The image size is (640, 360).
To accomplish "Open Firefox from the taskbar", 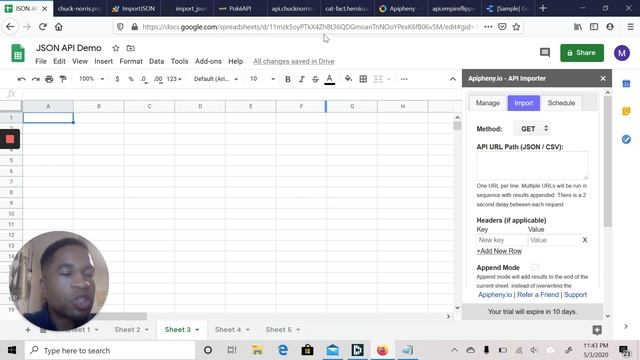I will tap(382, 350).
